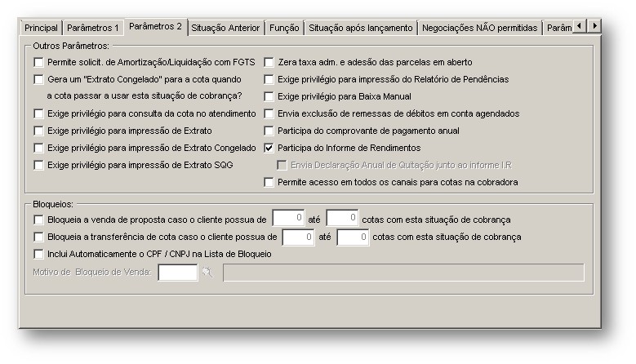Enable Inclui Automaticamente o CPF / CNPJ
This screenshot has width=636, height=364.
pyautogui.click(x=38, y=254)
